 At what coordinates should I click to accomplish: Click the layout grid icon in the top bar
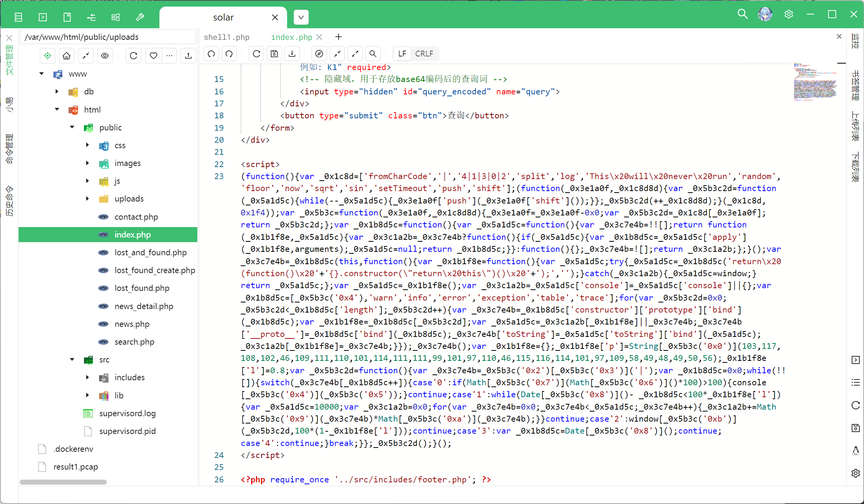[x=116, y=17]
